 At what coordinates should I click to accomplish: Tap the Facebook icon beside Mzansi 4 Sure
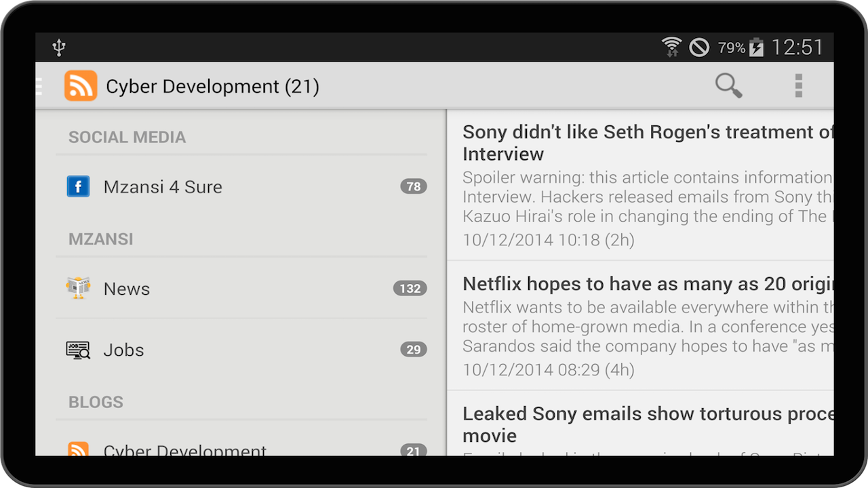78,186
